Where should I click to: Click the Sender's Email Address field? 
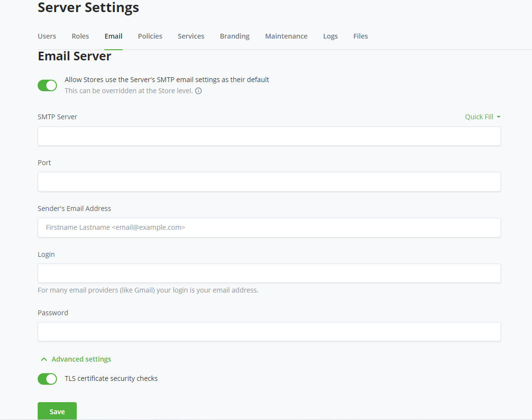pos(269,227)
